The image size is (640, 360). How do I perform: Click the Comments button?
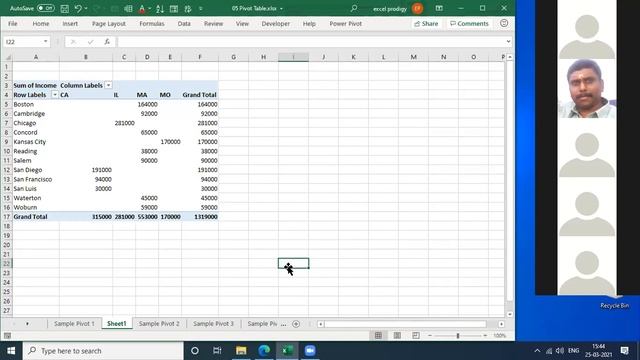click(x=469, y=24)
